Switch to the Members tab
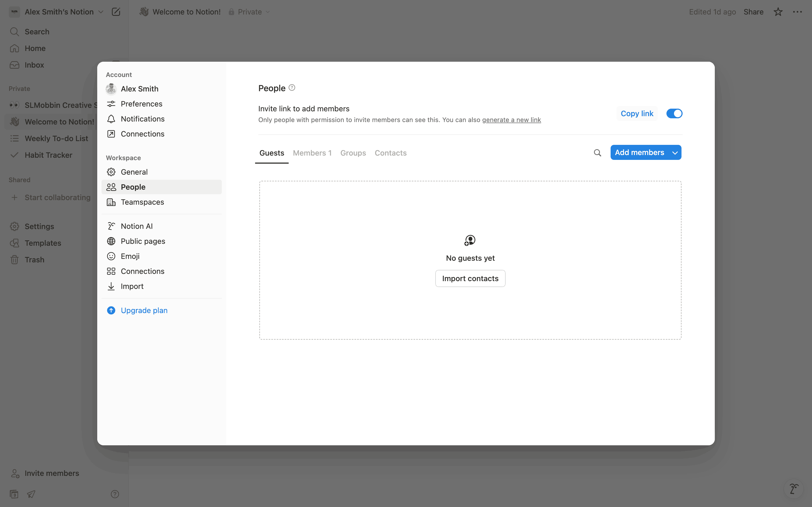This screenshot has width=812, height=507. 312,153
